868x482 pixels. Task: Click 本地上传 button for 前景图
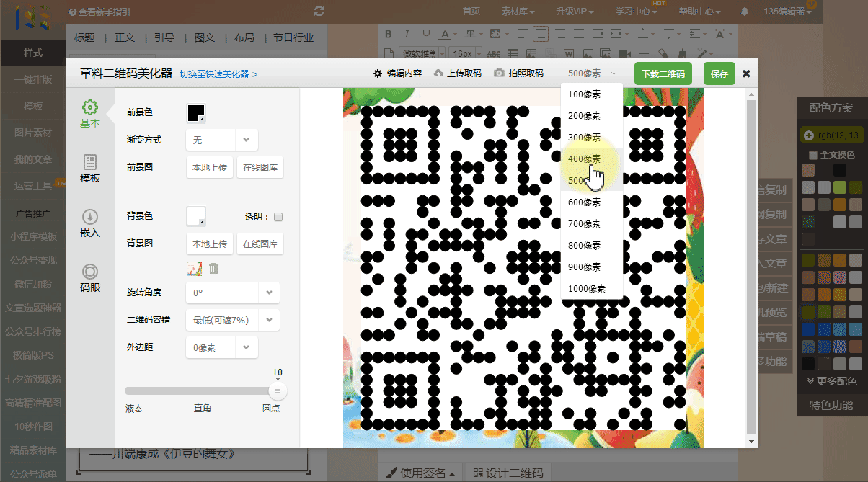[210, 167]
